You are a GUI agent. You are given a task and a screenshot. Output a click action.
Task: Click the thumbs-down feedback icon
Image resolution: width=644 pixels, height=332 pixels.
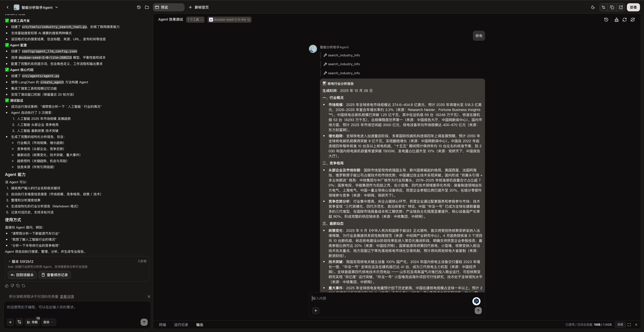(12, 286)
